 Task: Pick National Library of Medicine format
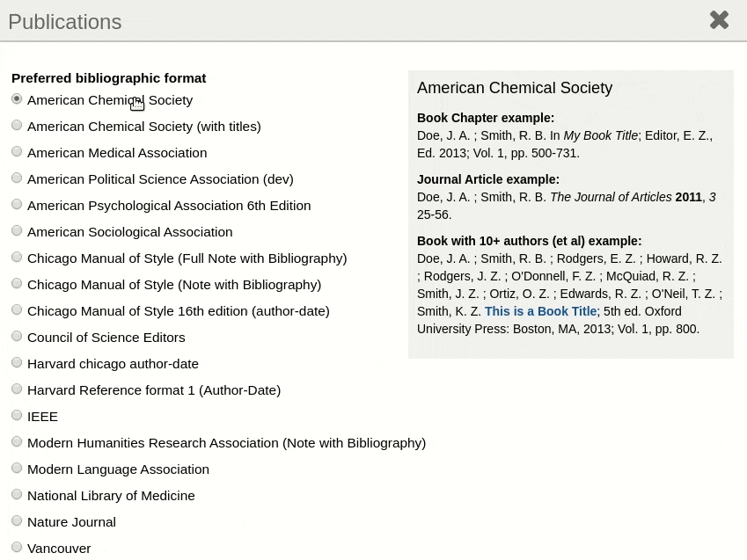click(17, 495)
